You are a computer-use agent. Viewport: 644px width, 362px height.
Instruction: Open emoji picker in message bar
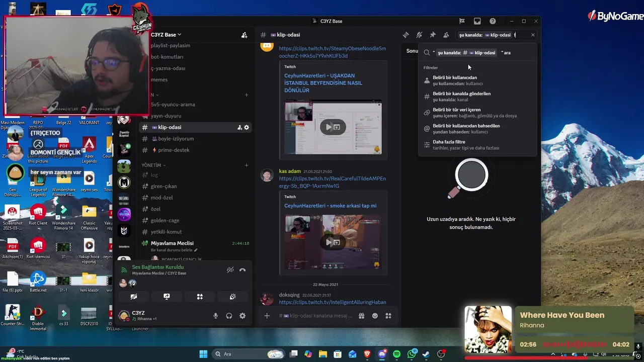click(x=375, y=316)
